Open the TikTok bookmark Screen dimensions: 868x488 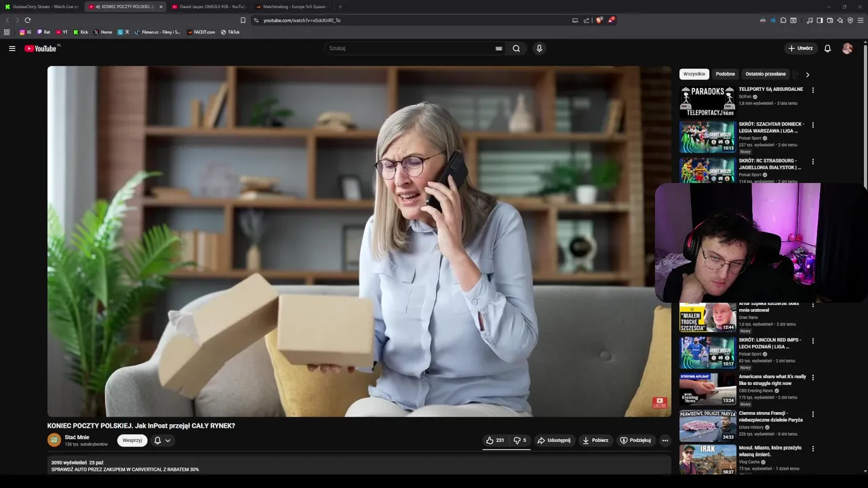(230, 32)
